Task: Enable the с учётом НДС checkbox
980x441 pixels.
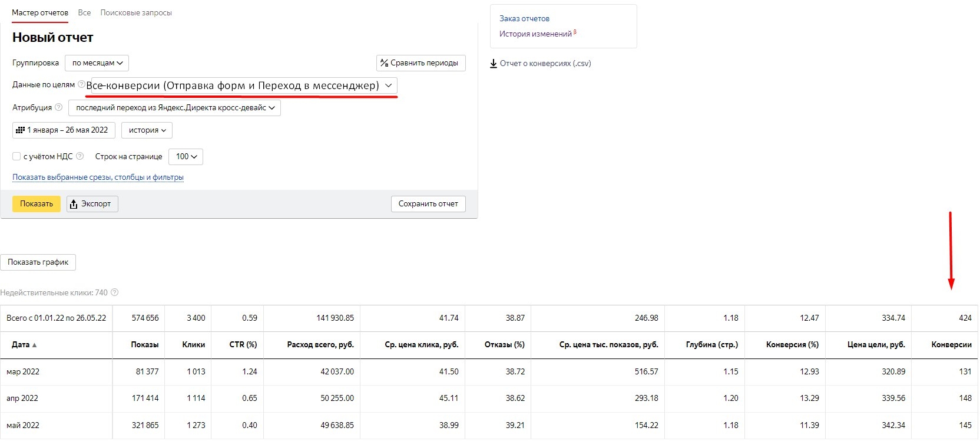Action: 16,156
